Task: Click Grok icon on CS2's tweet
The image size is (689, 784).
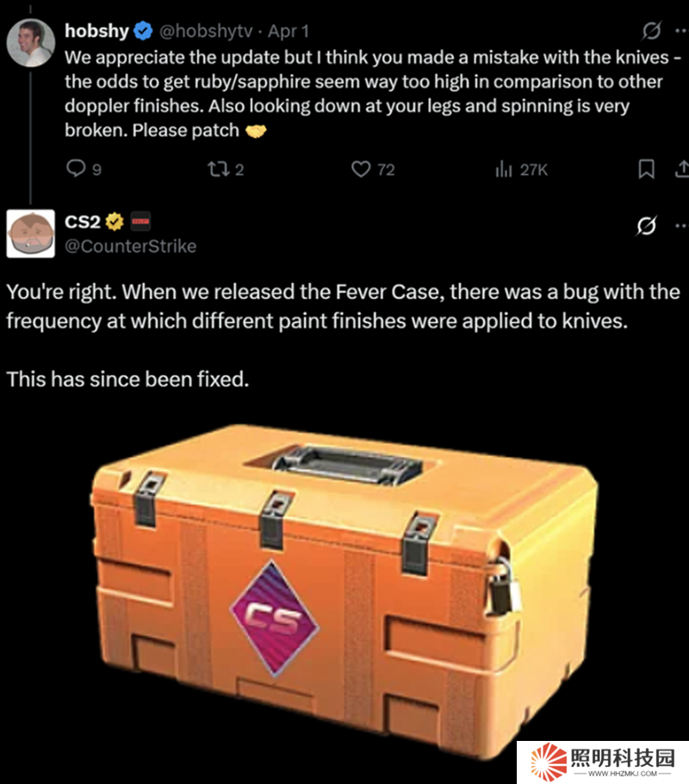Action: 647,226
